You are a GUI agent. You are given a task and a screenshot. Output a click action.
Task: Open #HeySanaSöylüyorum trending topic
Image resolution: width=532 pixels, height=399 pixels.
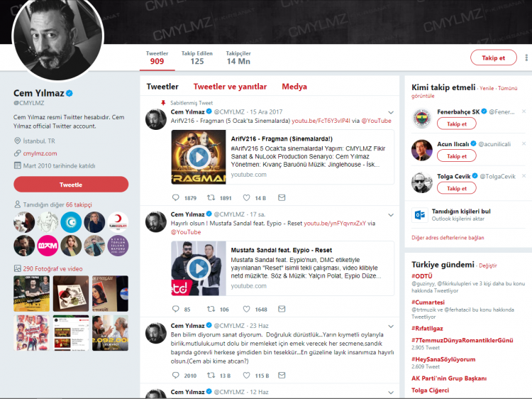tap(443, 359)
